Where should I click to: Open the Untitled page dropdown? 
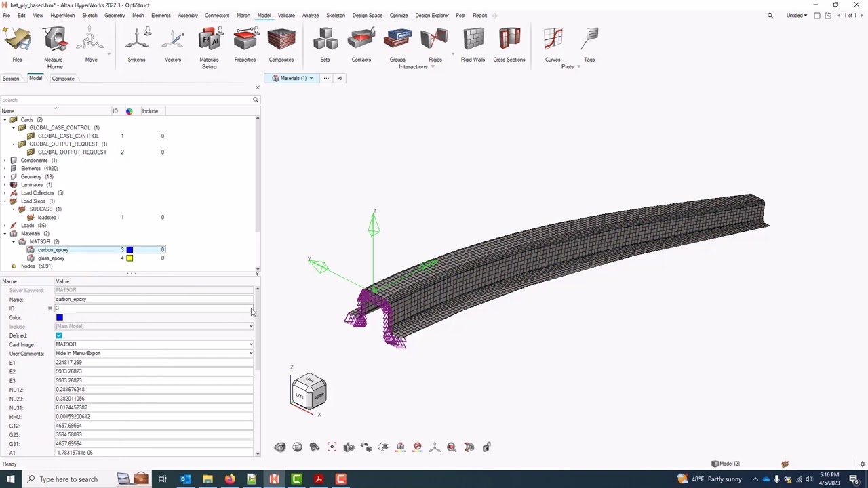coord(797,15)
